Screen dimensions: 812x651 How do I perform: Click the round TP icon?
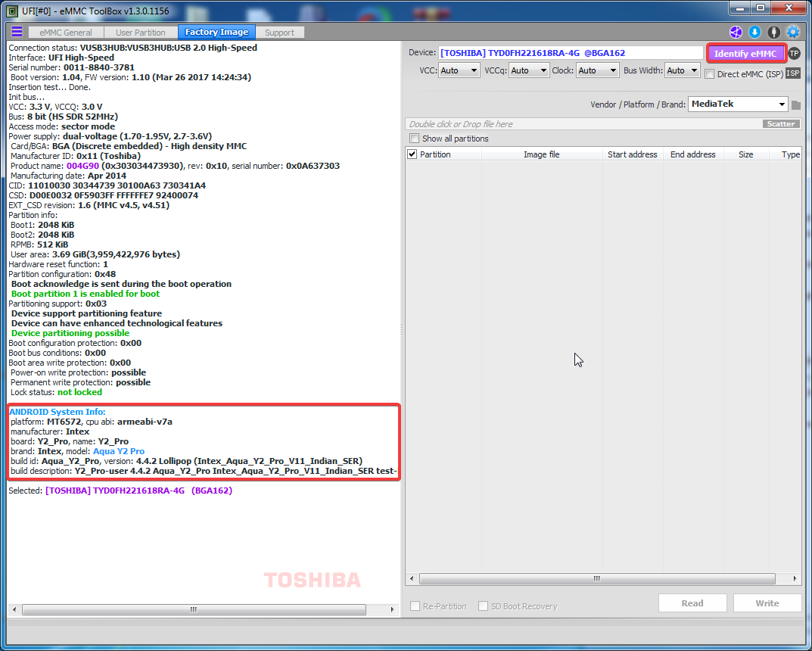(x=794, y=53)
